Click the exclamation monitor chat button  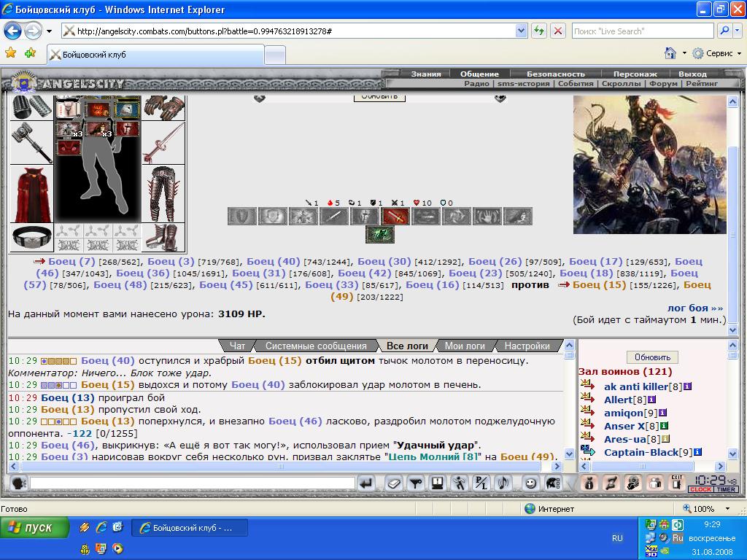click(x=437, y=483)
